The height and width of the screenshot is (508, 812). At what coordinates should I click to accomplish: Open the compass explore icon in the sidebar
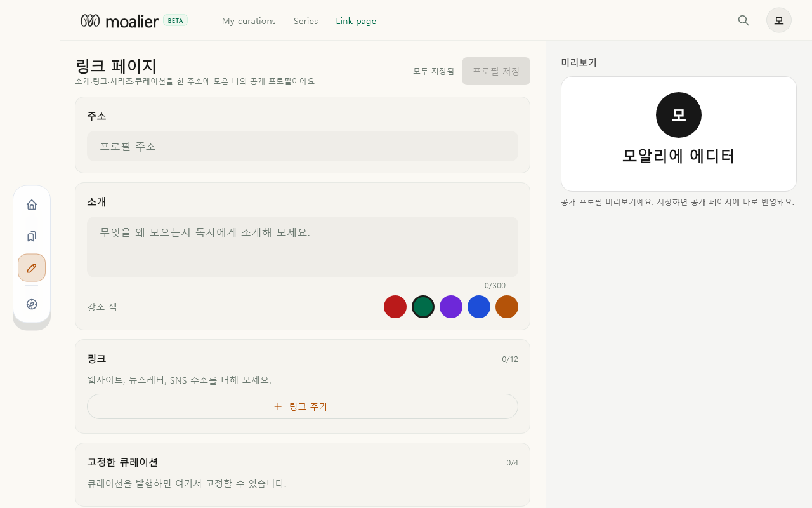pyautogui.click(x=32, y=304)
